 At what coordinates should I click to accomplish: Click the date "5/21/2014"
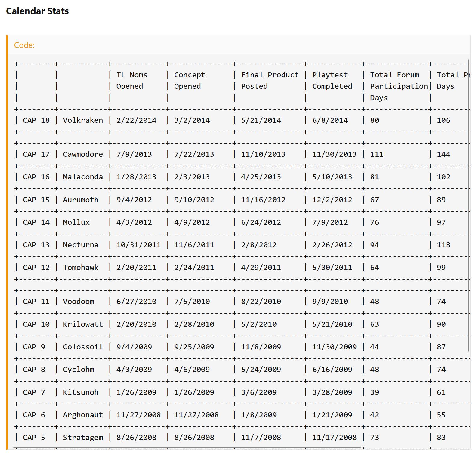(x=261, y=120)
